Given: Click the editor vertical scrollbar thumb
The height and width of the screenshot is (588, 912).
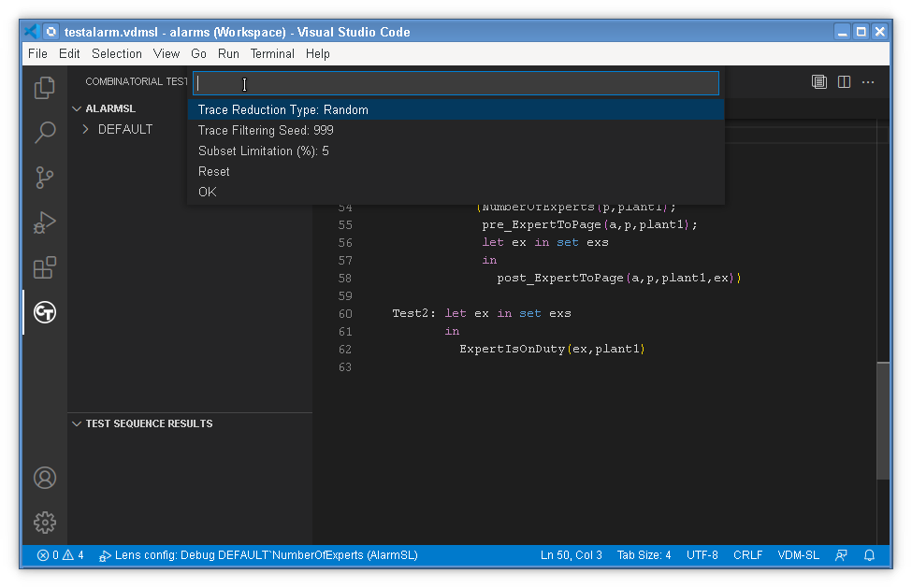Looking at the screenshot, I should click(883, 421).
